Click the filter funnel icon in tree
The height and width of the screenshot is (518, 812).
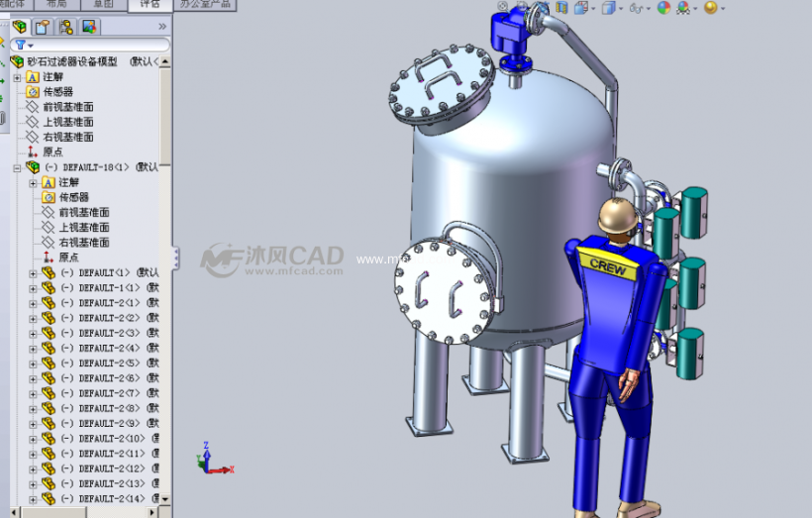point(20,46)
